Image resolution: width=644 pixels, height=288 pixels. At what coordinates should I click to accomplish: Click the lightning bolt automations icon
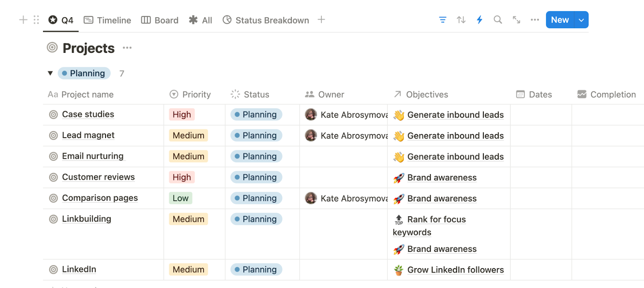tap(479, 20)
